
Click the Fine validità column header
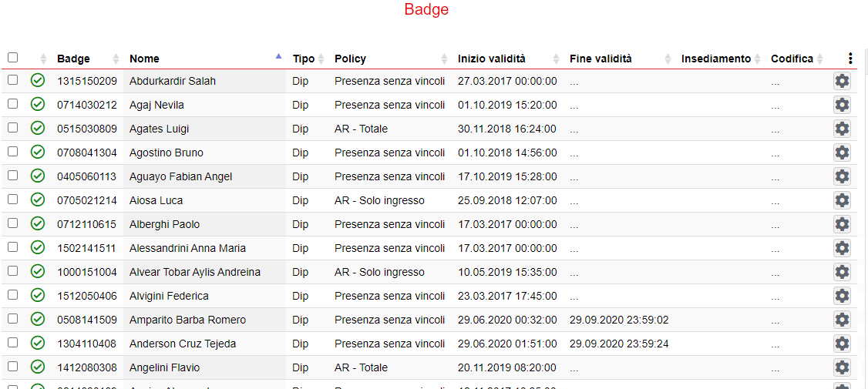[x=601, y=59]
